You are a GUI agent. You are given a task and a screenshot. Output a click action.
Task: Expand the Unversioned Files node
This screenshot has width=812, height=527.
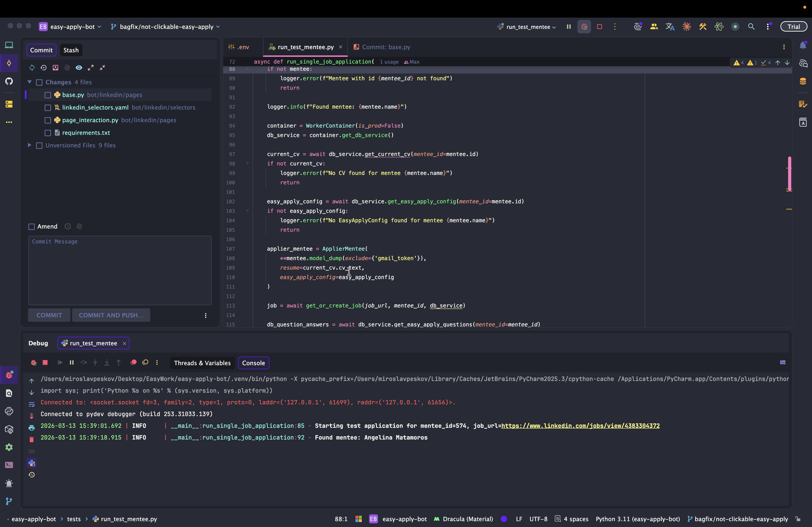pos(30,145)
